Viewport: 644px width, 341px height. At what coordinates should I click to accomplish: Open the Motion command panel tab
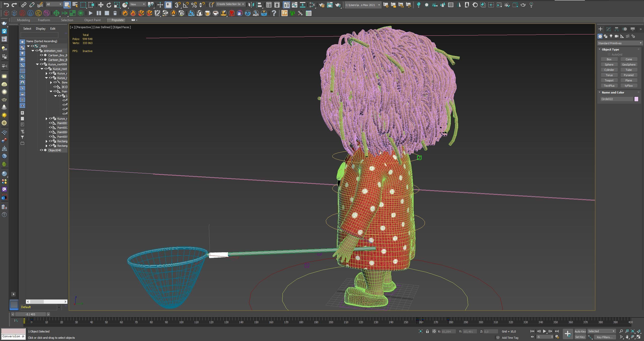click(x=625, y=29)
